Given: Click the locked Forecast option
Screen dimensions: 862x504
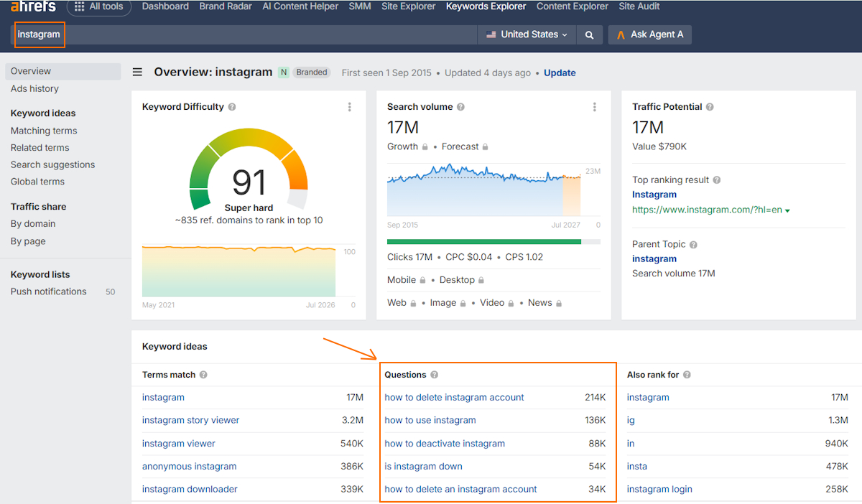Looking at the screenshot, I should 465,146.
